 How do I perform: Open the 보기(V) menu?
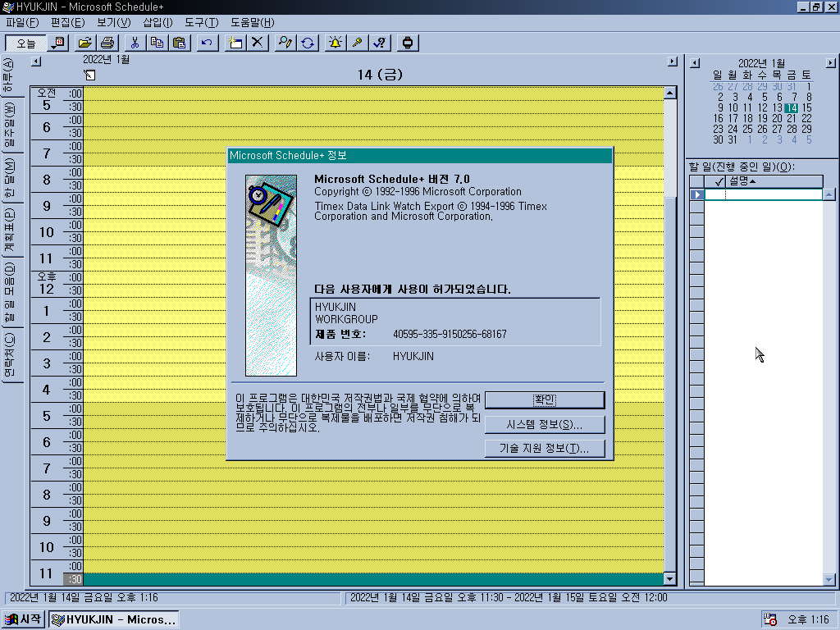pos(113,22)
